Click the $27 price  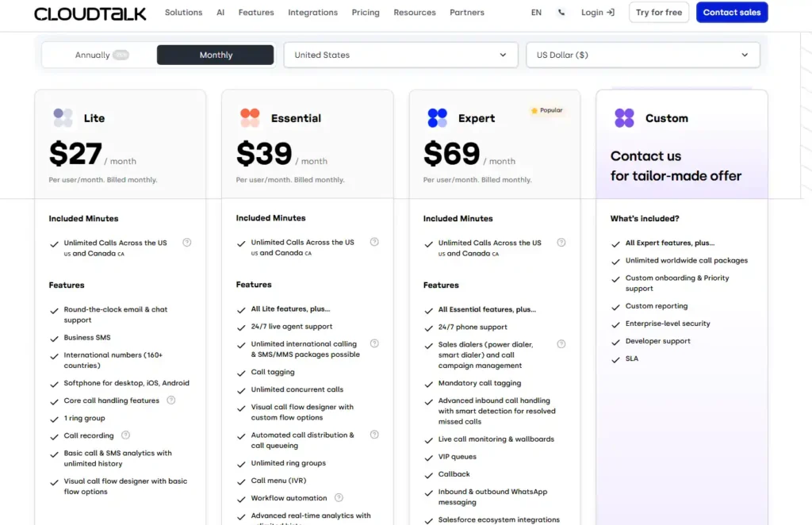tap(75, 154)
